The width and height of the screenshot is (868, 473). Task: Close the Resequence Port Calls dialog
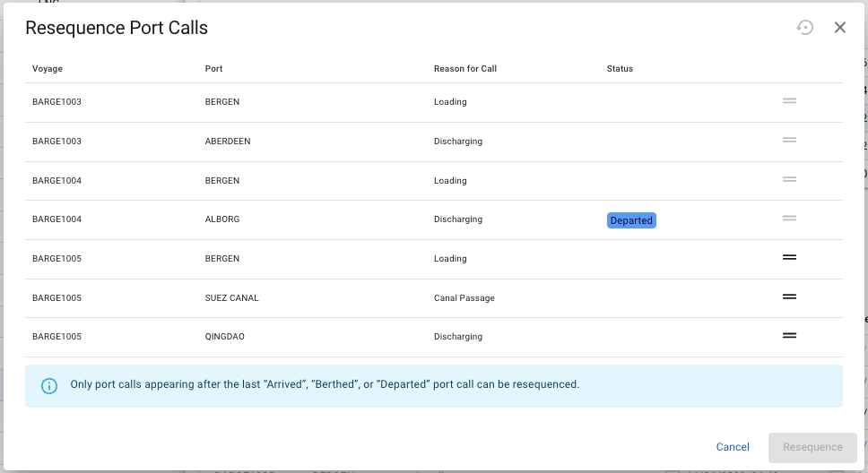point(840,28)
